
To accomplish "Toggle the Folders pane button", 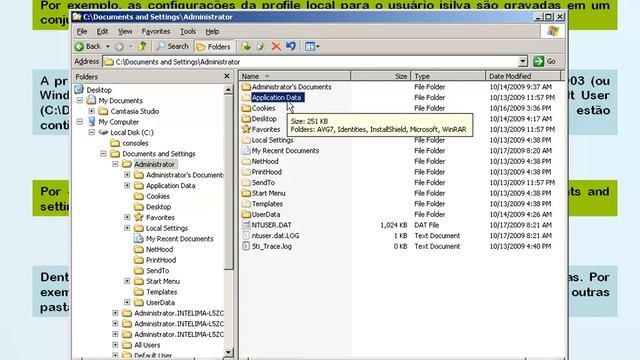I will [x=213, y=47].
